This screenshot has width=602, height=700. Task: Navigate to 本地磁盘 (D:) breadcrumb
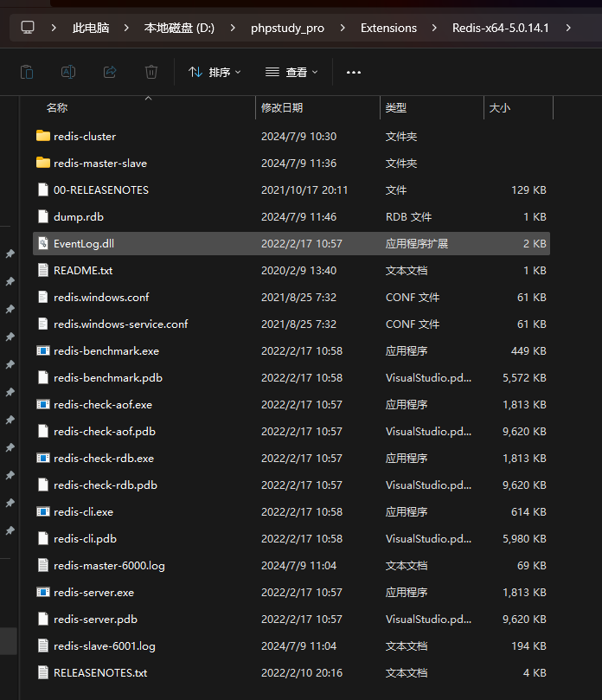179,28
